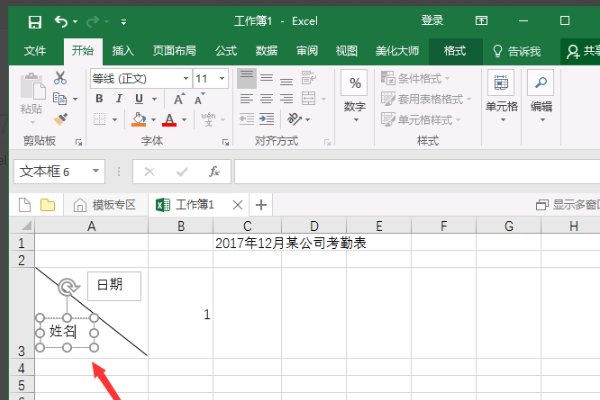This screenshot has height=400, width=600.
Task: Click the Cut scissors icon
Action: point(60,78)
